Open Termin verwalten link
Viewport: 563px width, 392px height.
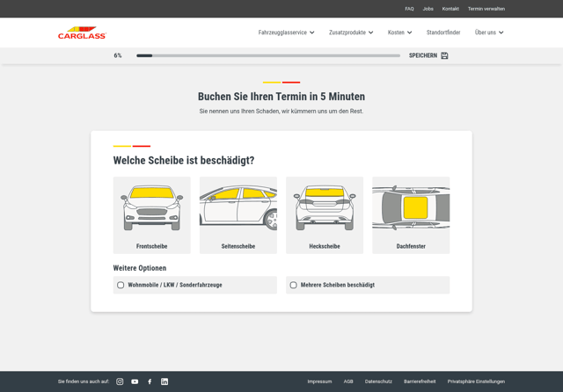(486, 9)
